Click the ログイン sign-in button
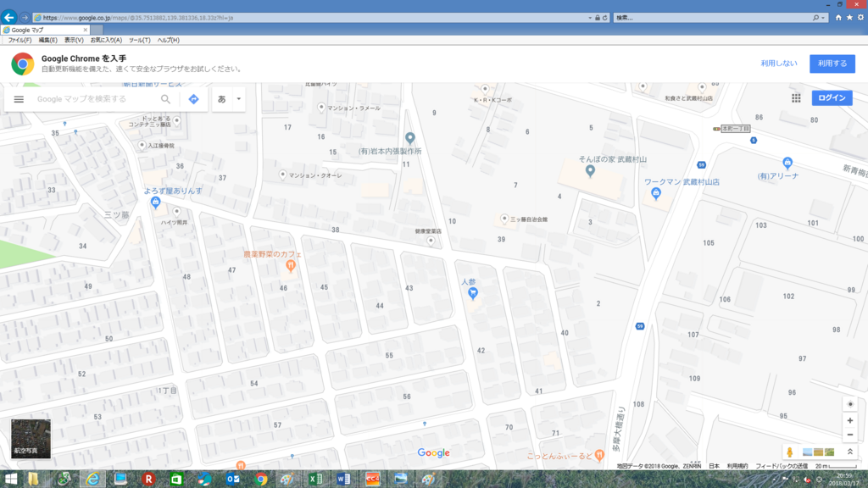This screenshot has height=488, width=868. point(832,98)
